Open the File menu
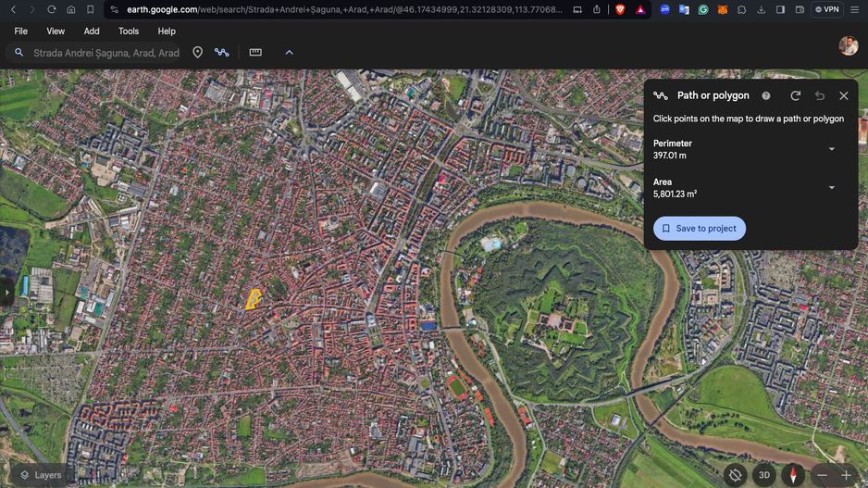The height and width of the screenshot is (488, 868). tap(20, 31)
